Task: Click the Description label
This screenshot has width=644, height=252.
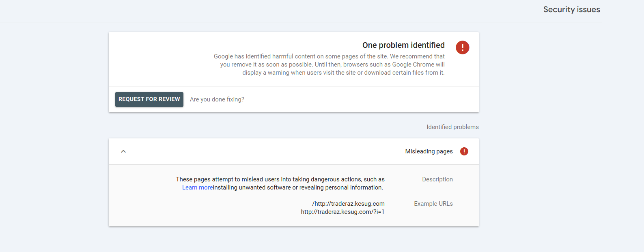Action: [x=437, y=179]
